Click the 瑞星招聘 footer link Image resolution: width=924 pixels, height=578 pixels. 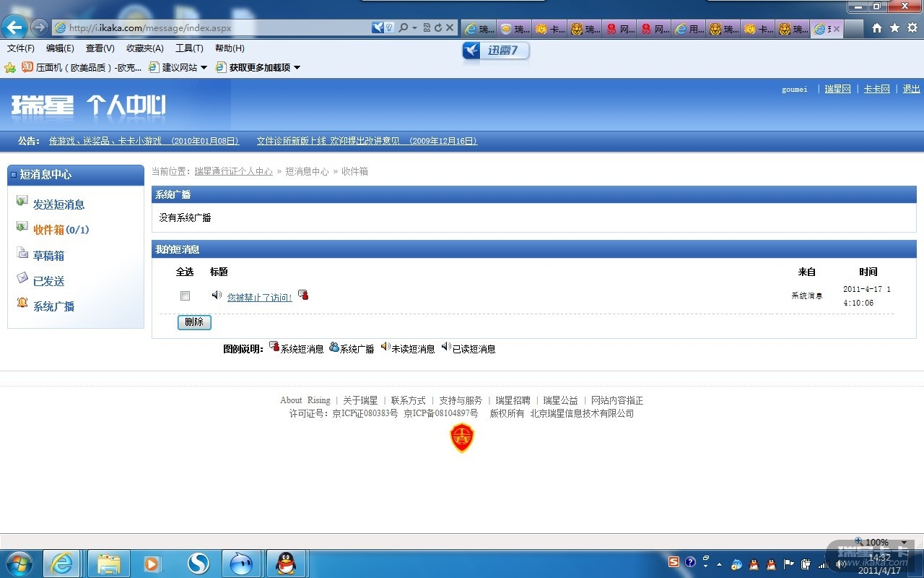pyautogui.click(x=513, y=400)
